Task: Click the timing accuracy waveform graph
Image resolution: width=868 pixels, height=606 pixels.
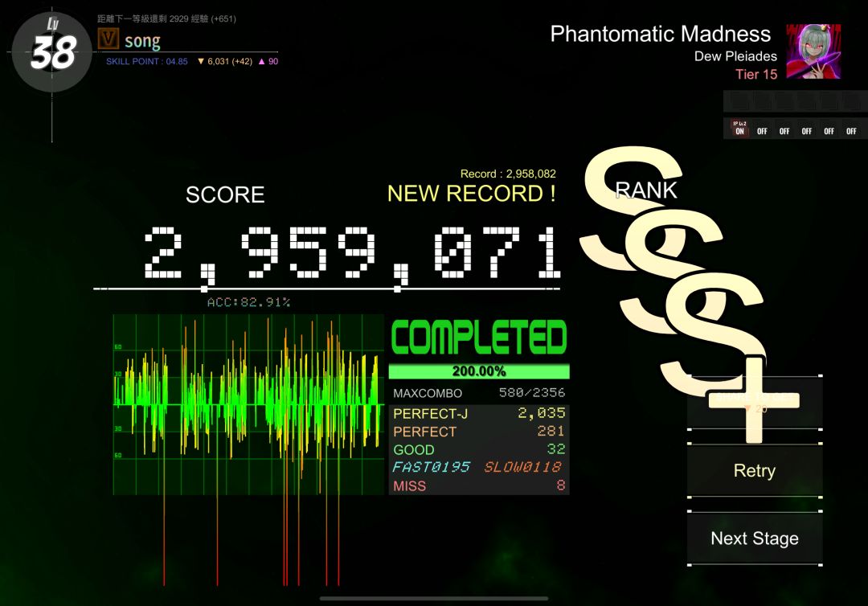Action: click(x=248, y=404)
